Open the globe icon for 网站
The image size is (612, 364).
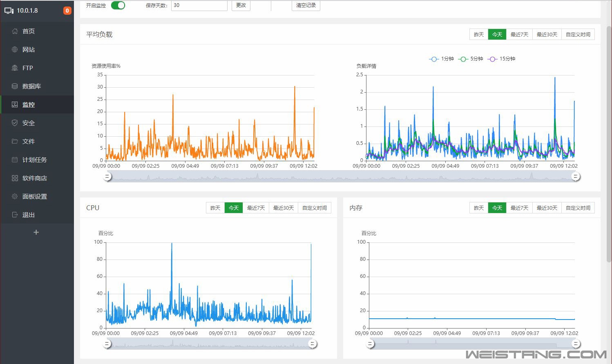point(15,49)
